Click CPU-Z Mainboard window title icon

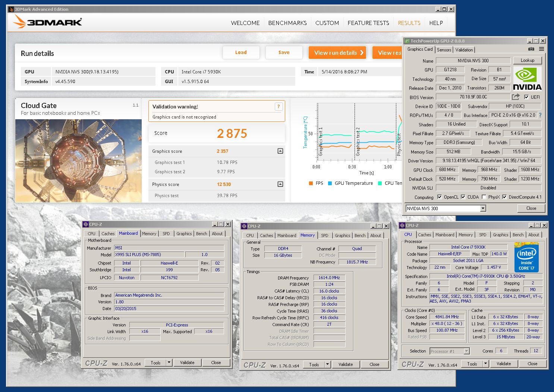(x=86, y=224)
